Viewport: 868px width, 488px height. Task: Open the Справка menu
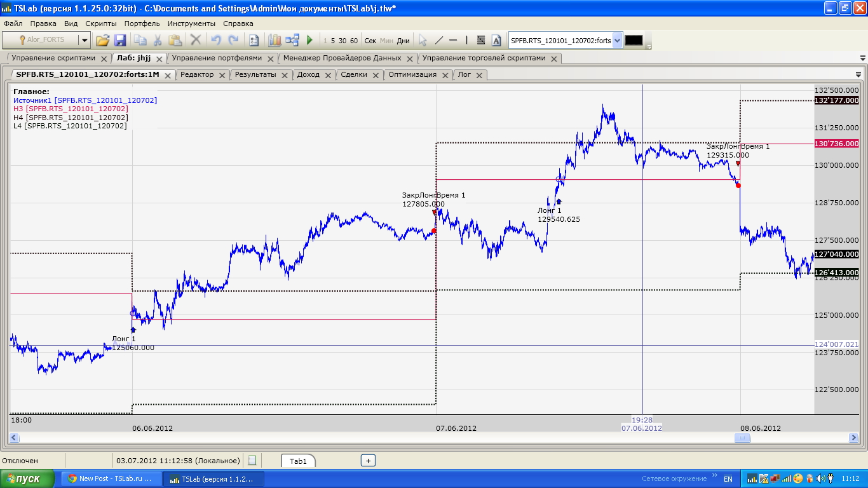tap(238, 24)
